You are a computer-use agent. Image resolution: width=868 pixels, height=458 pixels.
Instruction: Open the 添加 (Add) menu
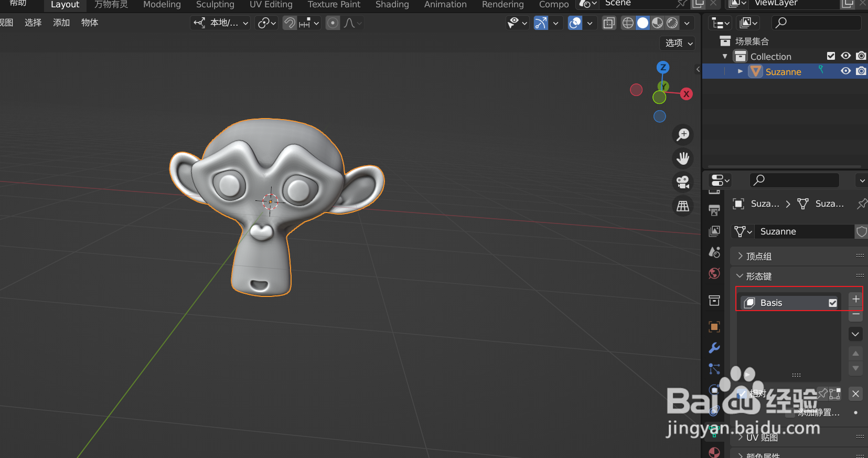61,23
